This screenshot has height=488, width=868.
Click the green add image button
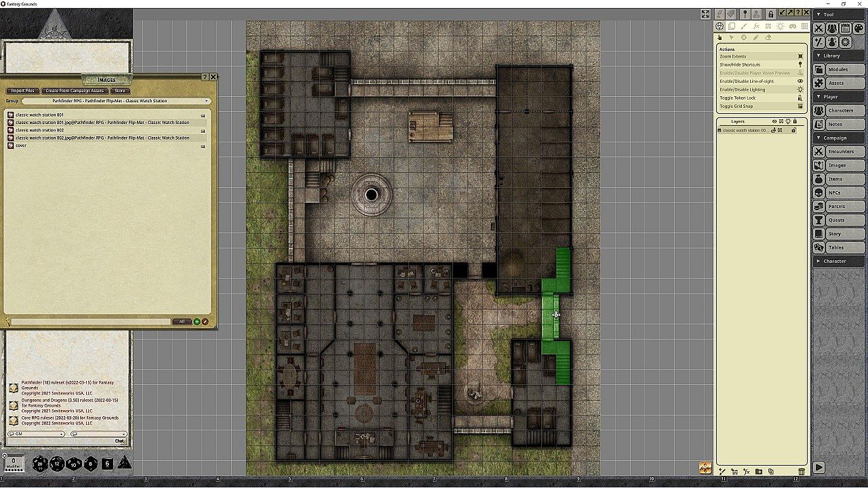pos(197,321)
